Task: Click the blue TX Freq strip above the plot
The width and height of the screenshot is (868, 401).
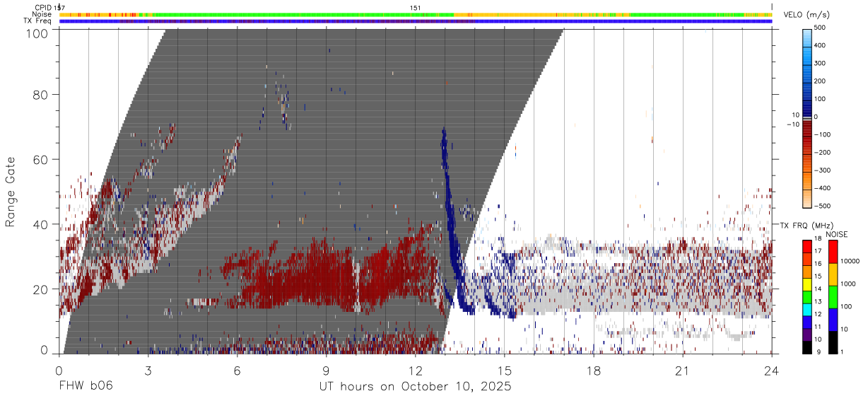Action: point(416,21)
